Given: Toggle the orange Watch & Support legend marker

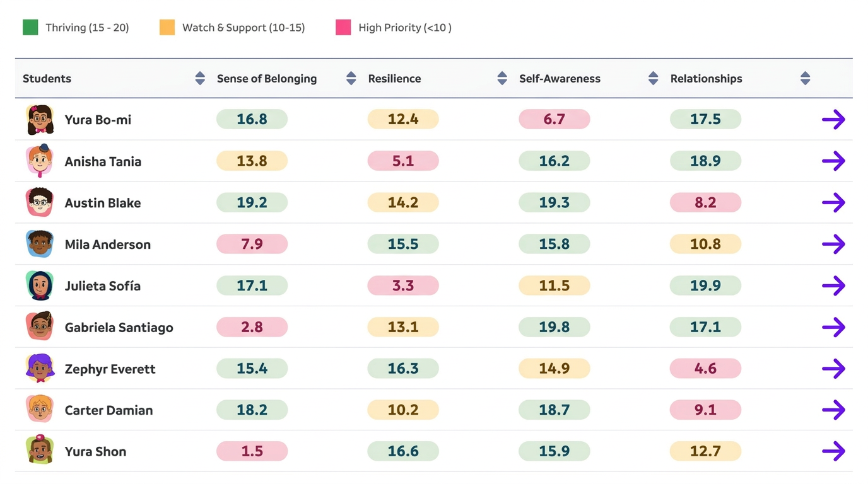Looking at the screenshot, I should 167,27.
